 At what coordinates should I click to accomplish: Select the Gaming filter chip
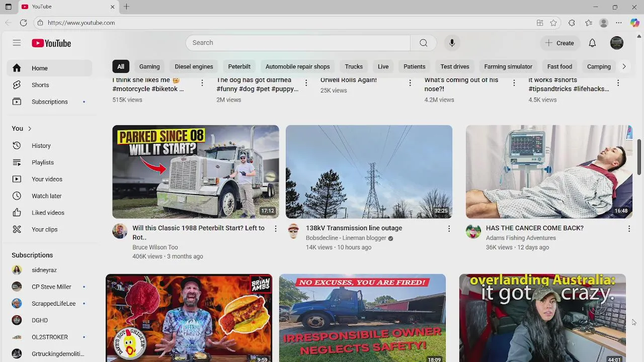149,66
